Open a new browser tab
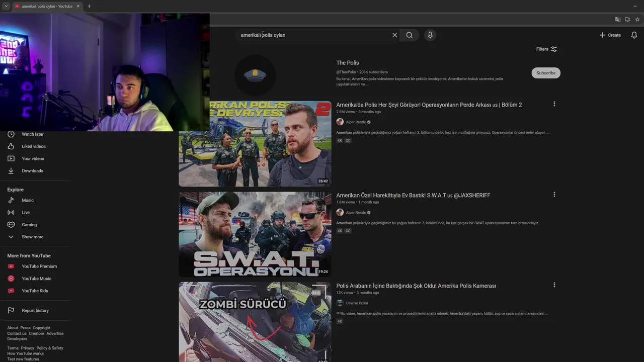644x362 pixels. pos(89,6)
